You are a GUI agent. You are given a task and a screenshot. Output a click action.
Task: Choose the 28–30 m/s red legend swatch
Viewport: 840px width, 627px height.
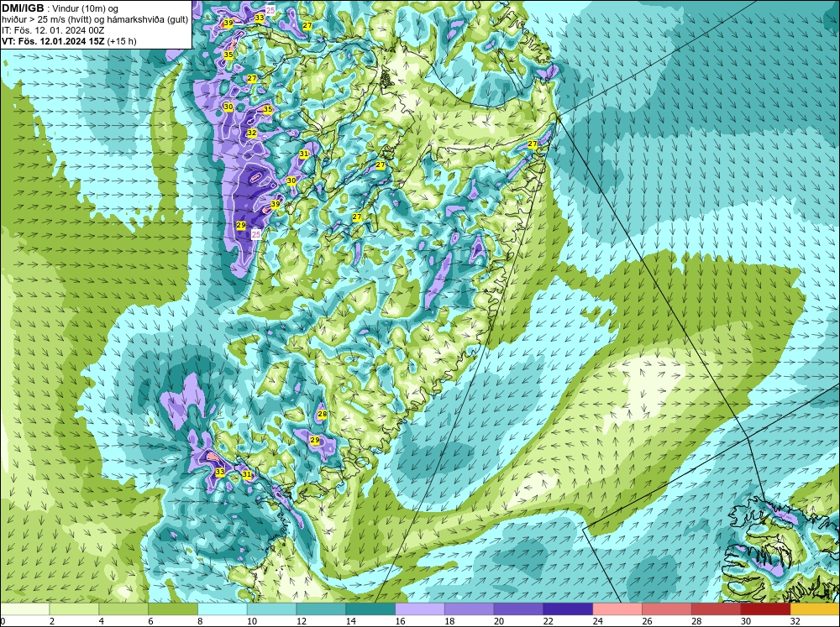click(717, 609)
